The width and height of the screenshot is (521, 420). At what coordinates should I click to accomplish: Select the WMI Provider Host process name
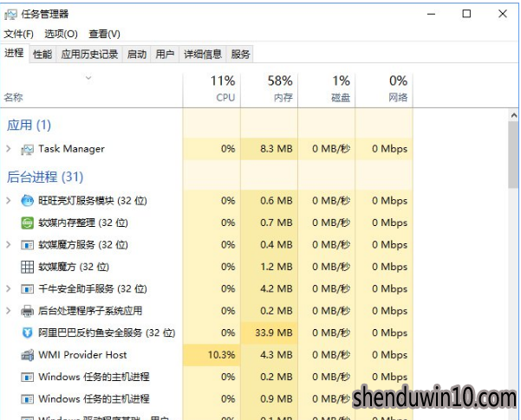tap(82, 355)
